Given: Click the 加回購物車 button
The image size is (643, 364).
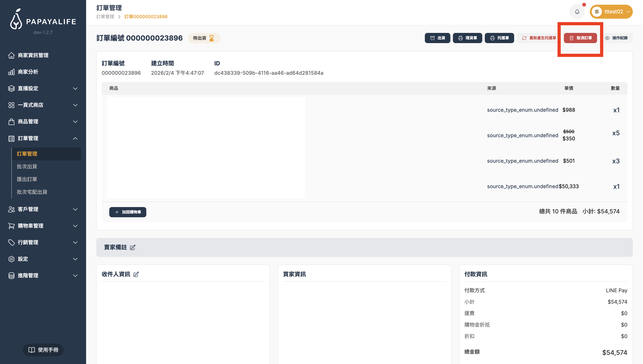Looking at the screenshot, I should [x=128, y=212].
